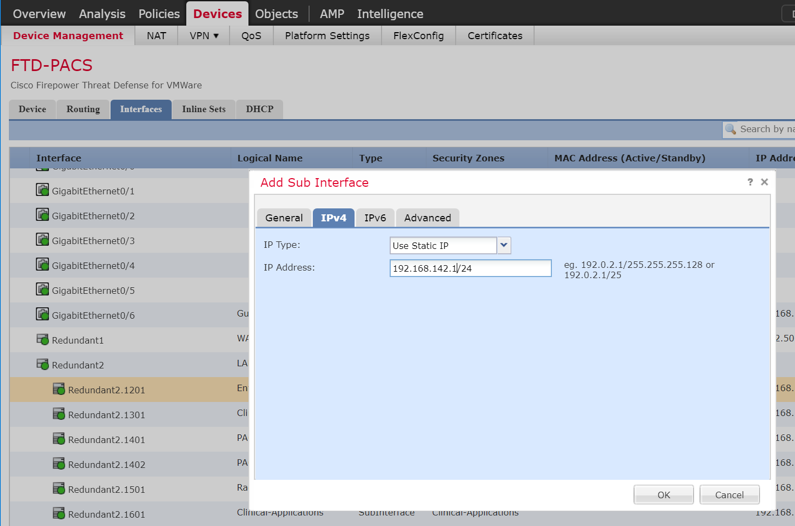Select the Redundant2.1201 row name
795x526 pixels.
[106, 390]
